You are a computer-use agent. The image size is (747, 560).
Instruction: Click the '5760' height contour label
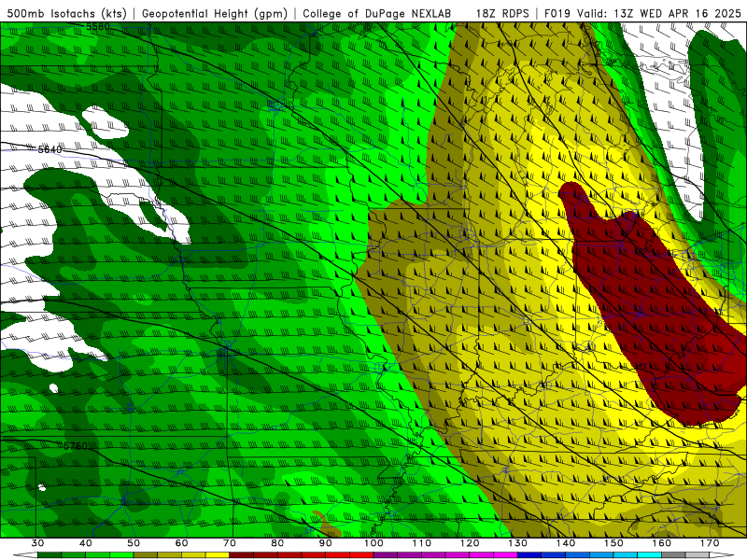[76, 446]
